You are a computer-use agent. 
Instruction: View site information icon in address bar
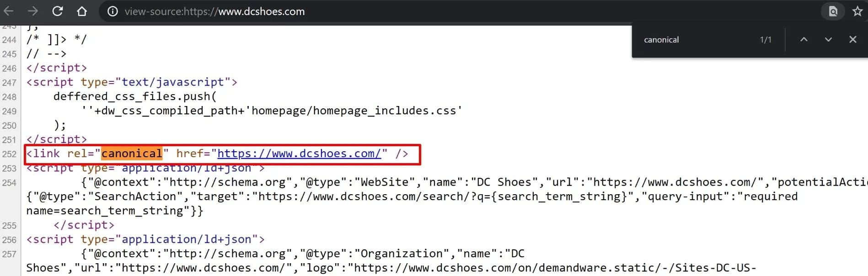[x=113, y=11]
